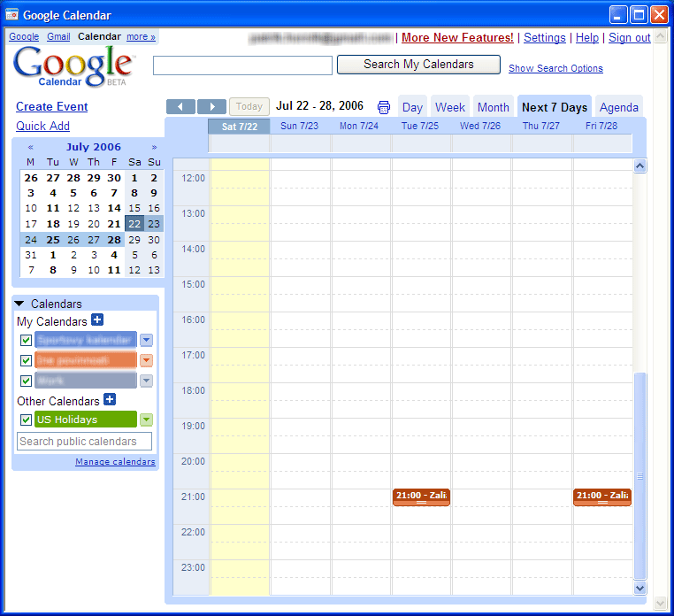Select the Sat 7/22 column header
This screenshot has height=616, width=674.
click(x=240, y=127)
